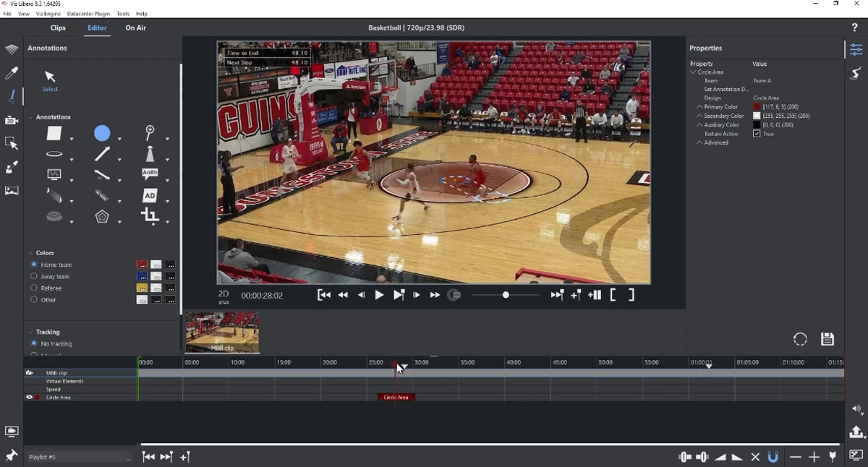Click the export upload icon at right edge
This screenshot has width=868, height=467.
coord(856,432)
